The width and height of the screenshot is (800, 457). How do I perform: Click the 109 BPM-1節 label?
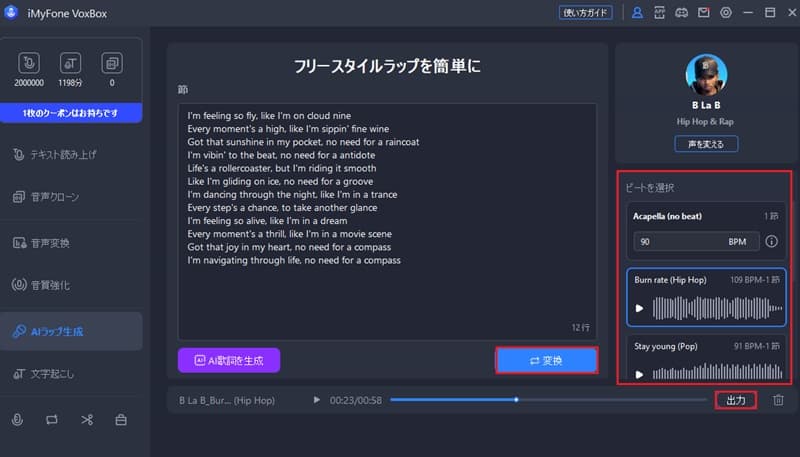click(x=755, y=280)
